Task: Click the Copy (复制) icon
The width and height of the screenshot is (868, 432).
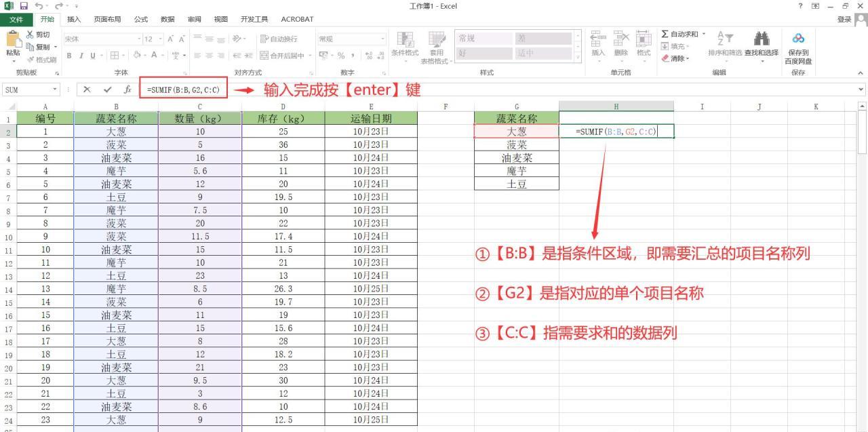Action: tap(31, 47)
